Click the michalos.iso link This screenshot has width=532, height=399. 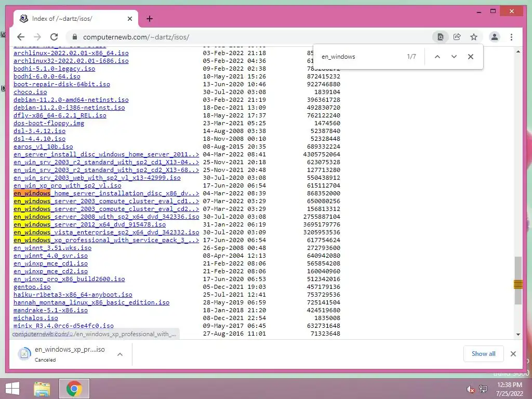(36, 318)
